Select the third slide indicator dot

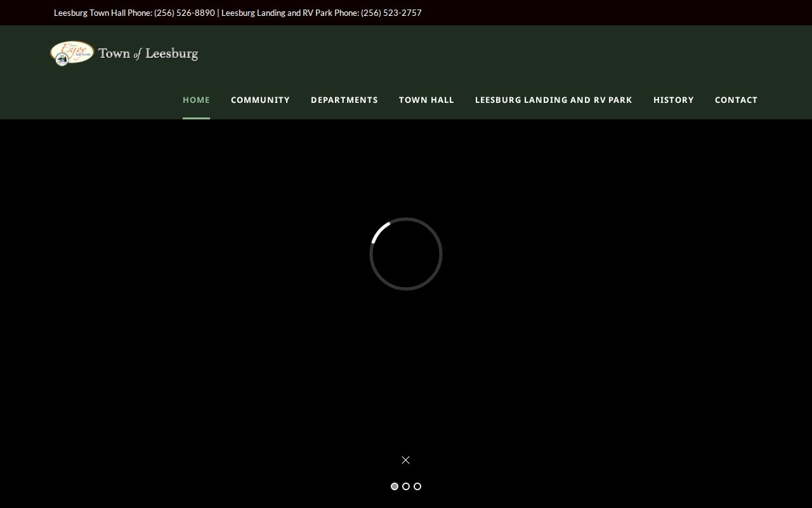click(417, 486)
